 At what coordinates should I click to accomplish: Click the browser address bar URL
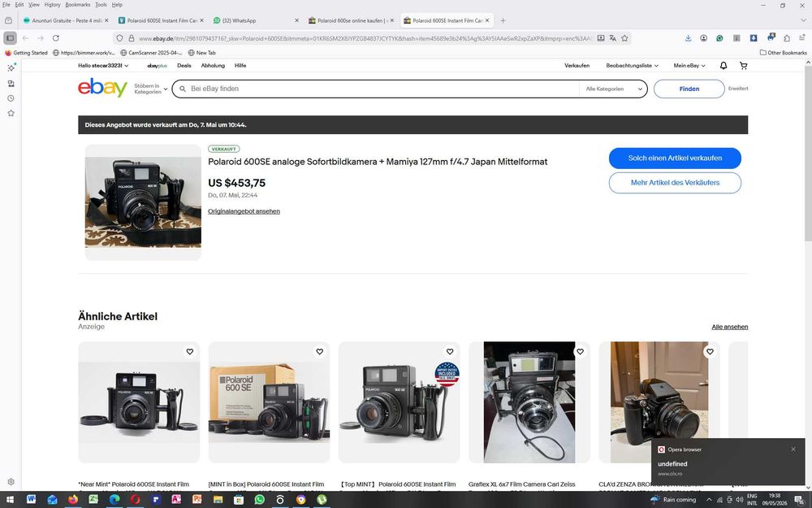point(365,38)
